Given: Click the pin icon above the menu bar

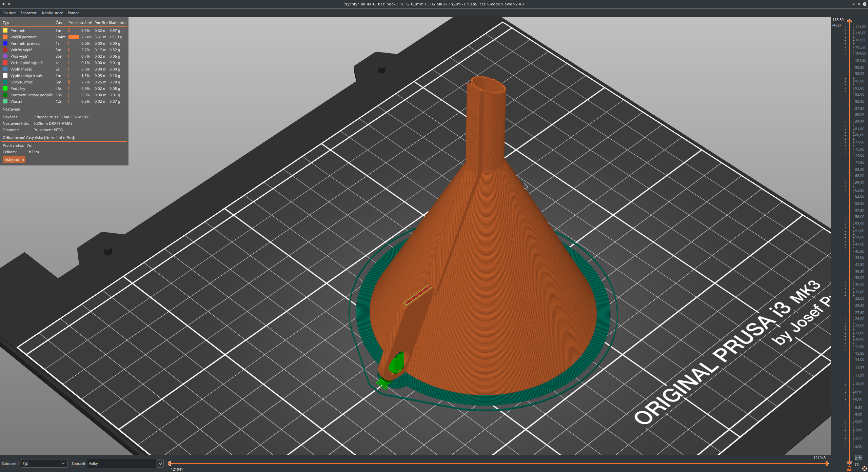Looking at the screenshot, I should click(3, 4).
